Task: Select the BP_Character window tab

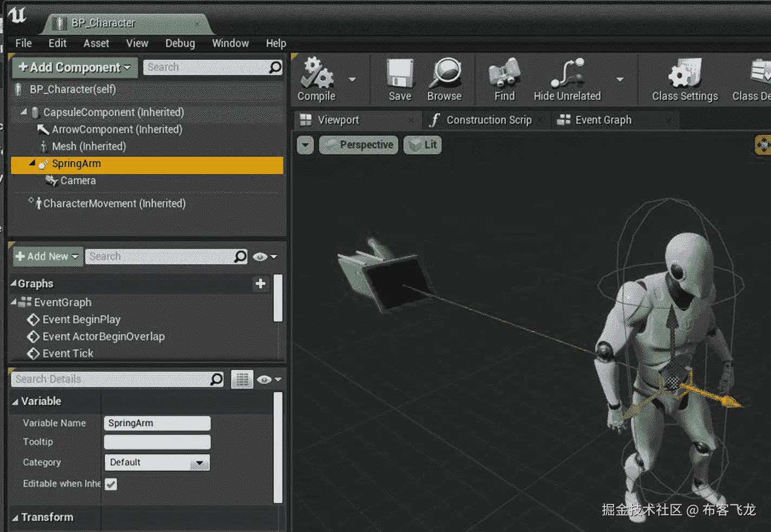Action: (128, 23)
